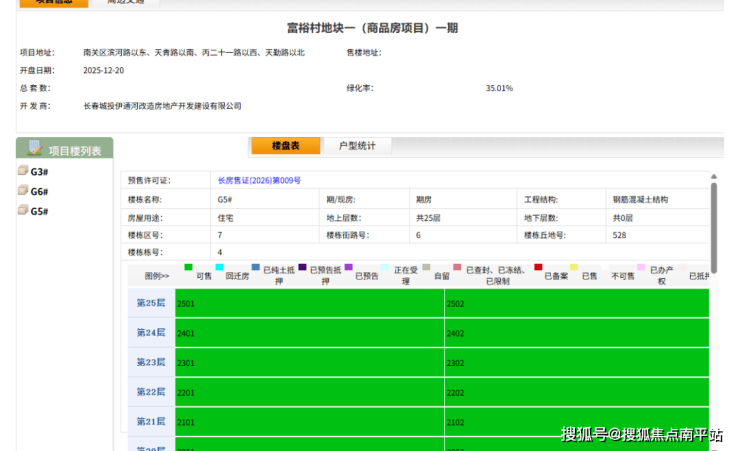Click the building icon next to G6#
The image size is (740, 451).
[22, 191]
